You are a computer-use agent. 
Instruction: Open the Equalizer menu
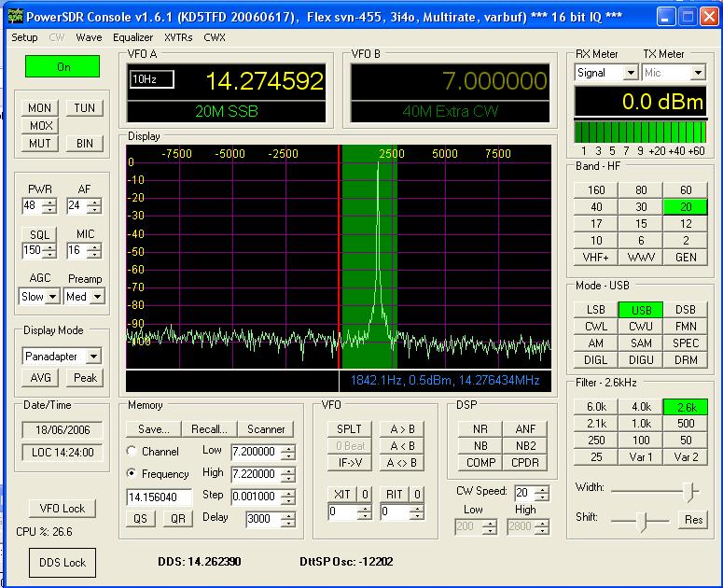pyautogui.click(x=132, y=37)
